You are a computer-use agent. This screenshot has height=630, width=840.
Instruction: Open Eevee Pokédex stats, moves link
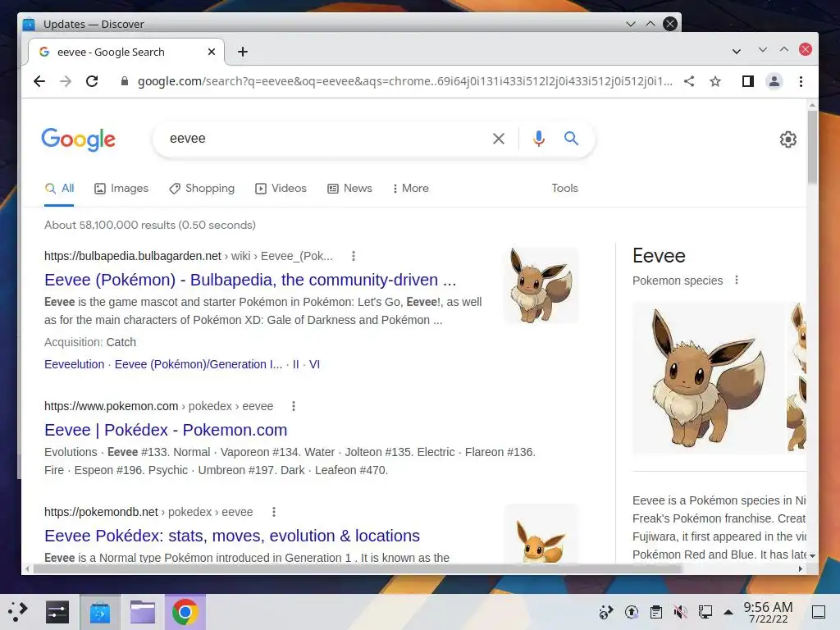tap(232, 536)
